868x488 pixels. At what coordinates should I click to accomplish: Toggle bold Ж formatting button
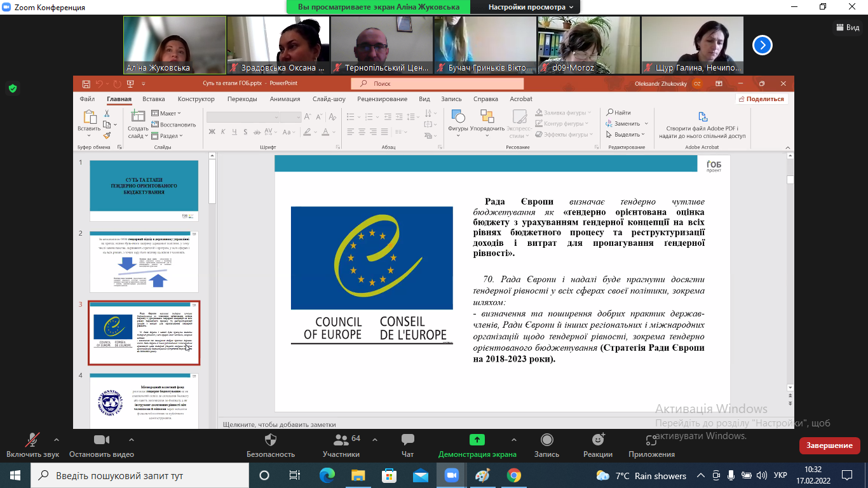pyautogui.click(x=212, y=132)
